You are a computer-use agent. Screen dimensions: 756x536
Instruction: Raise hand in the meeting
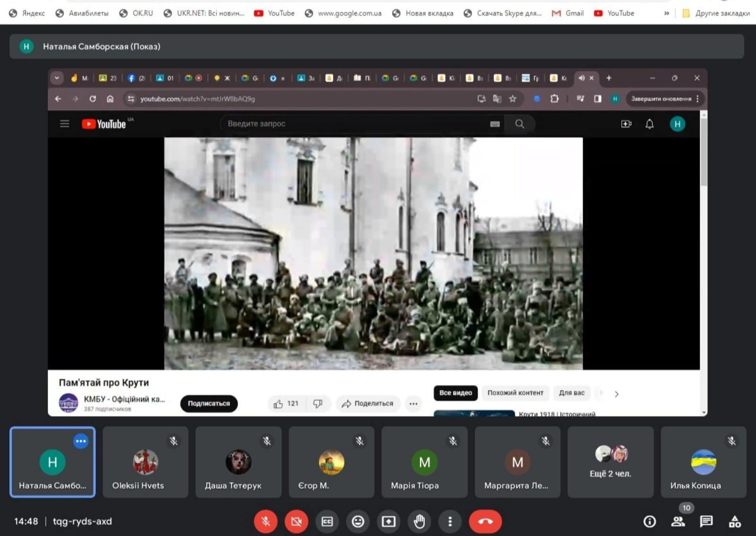point(419,521)
